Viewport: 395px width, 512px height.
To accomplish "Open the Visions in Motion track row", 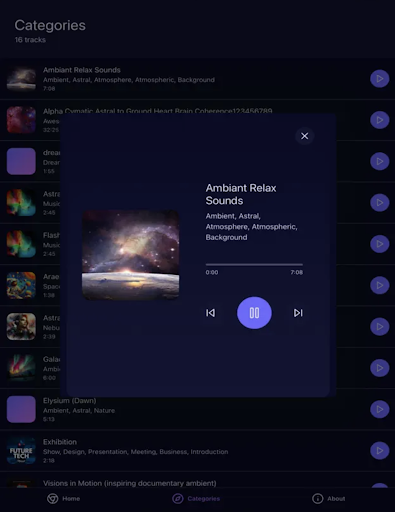I will point(197,483).
